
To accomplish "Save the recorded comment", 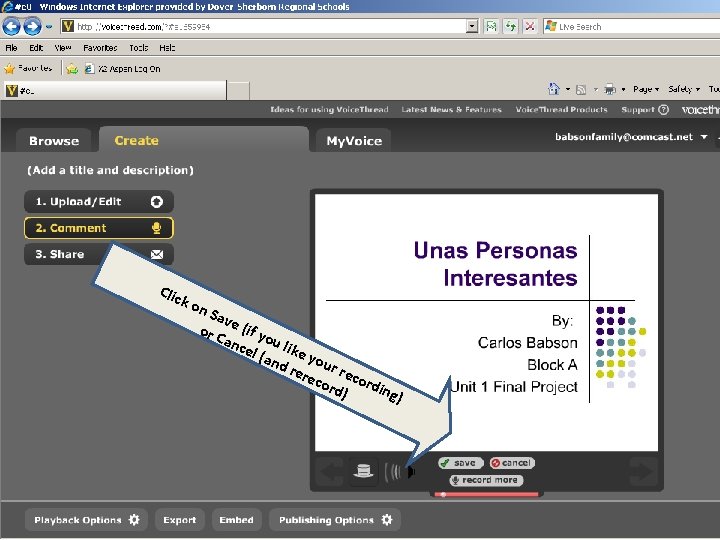I will click(x=460, y=463).
